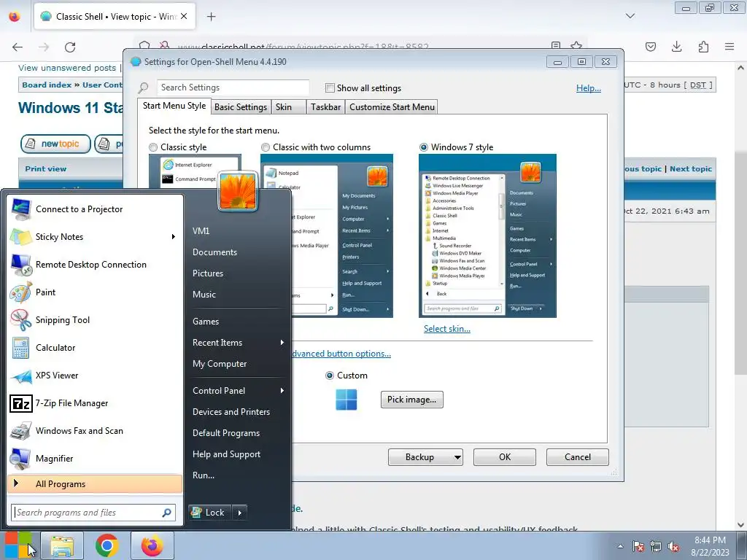Open Firefox list all tabs chevron
This screenshot has width=747, height=560.
(630, 16)
